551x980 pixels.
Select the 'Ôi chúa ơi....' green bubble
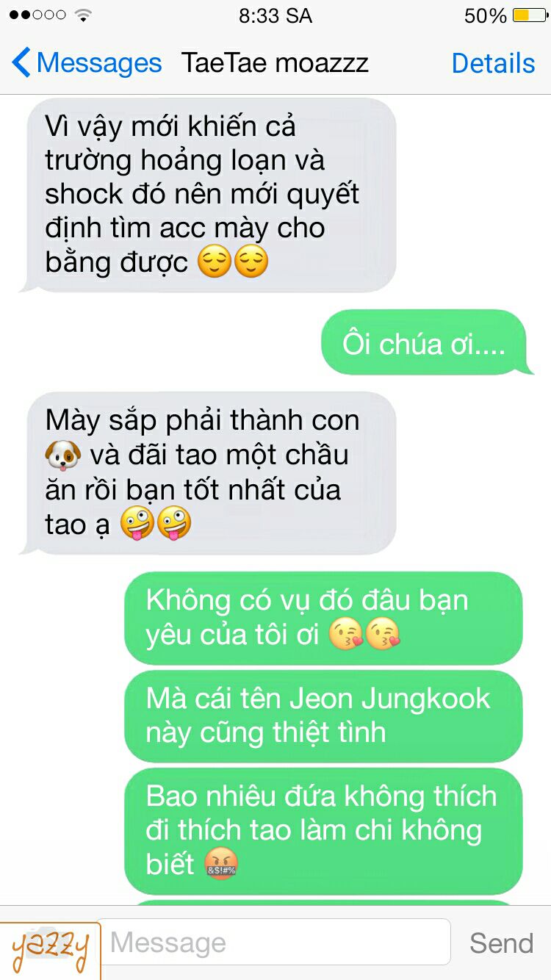[426, 344]
